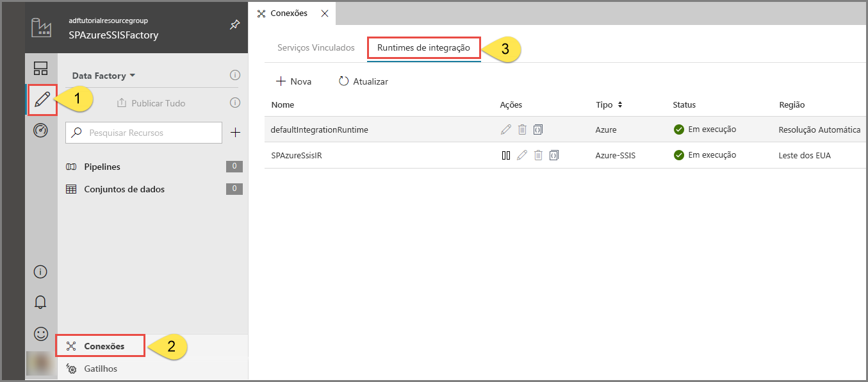The image size is (868, 382).
Task: Click the Ações column header
Action: pos(511,104)
